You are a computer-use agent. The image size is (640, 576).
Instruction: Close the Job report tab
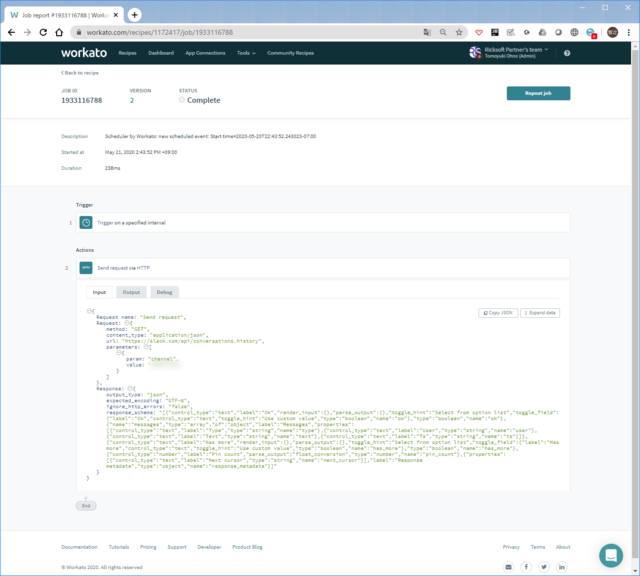point(116,15)
